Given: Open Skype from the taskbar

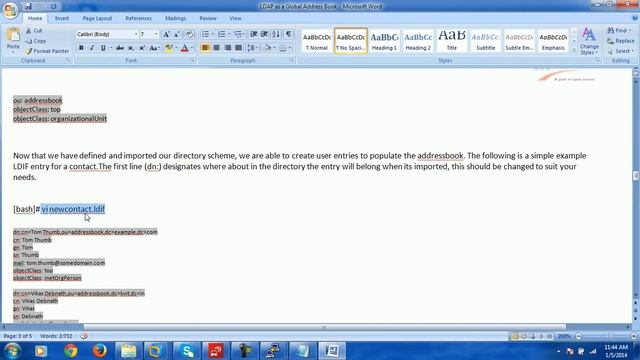Looking at the screenshot, I should pyautogui.click(x=187, y=351).
